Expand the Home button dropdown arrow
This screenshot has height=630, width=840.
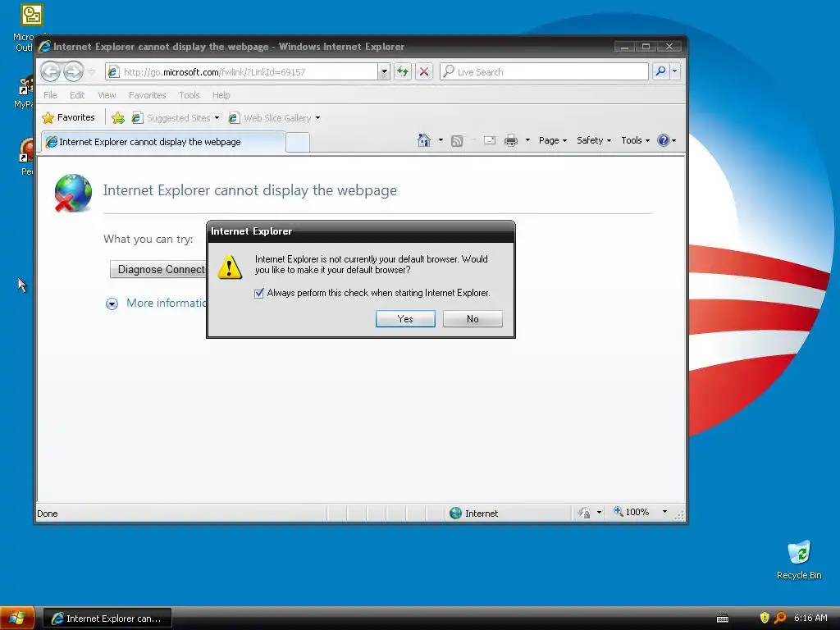coord(441,140)
